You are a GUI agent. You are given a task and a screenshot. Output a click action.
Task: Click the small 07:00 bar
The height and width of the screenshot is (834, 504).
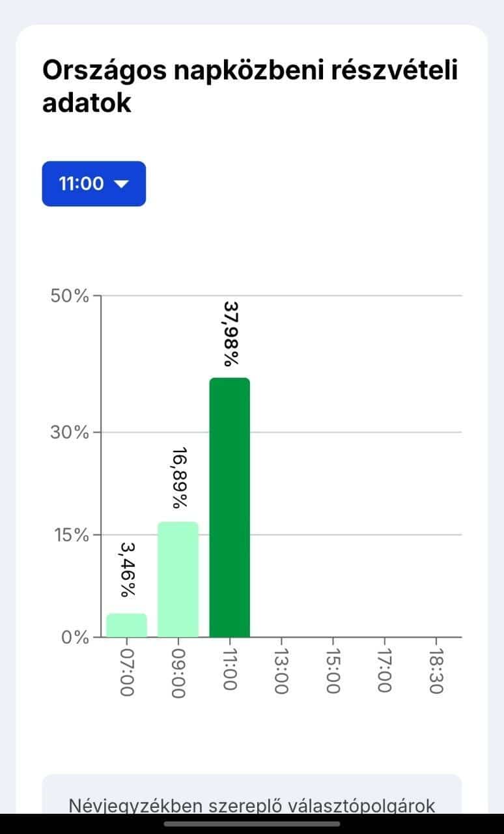tap(126, 625)
